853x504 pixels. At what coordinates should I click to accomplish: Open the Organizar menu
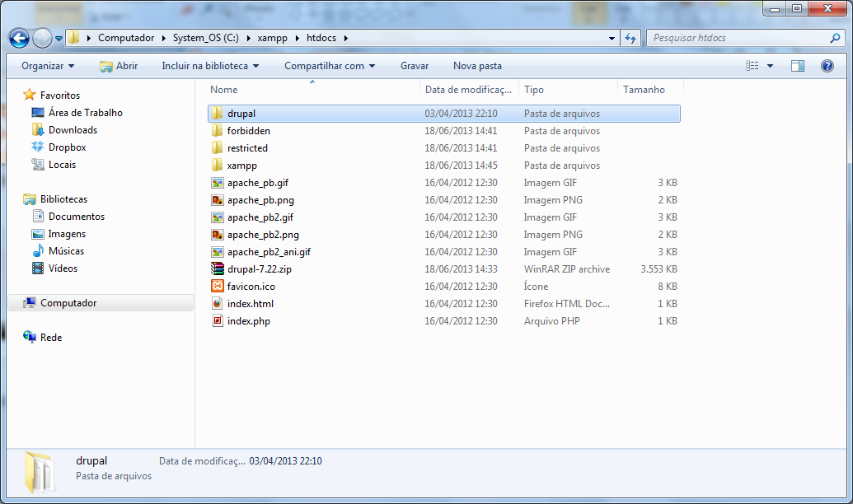(48, 66)
